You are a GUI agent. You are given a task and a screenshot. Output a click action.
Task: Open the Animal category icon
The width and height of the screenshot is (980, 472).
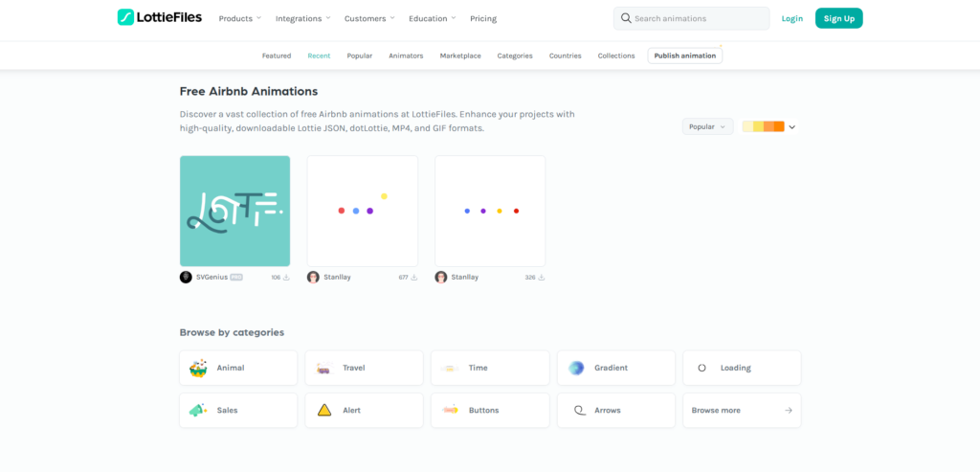pos(198,368)
